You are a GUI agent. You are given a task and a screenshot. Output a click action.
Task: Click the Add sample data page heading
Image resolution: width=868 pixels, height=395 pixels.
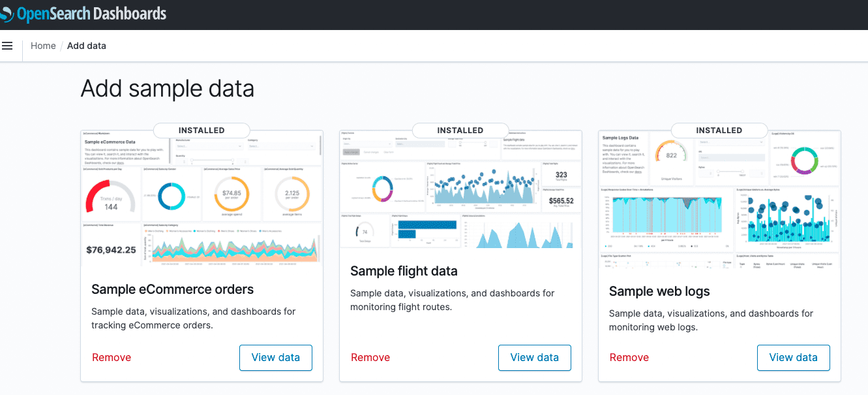[x=167, y=88]
